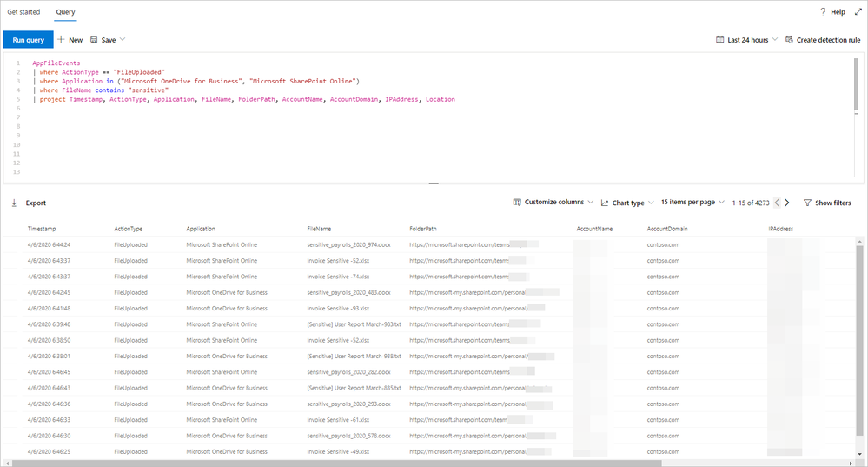Click Microsoft SharePoint Online in 6:44:24 row
The image size is (868, 467).
(222, 244)
